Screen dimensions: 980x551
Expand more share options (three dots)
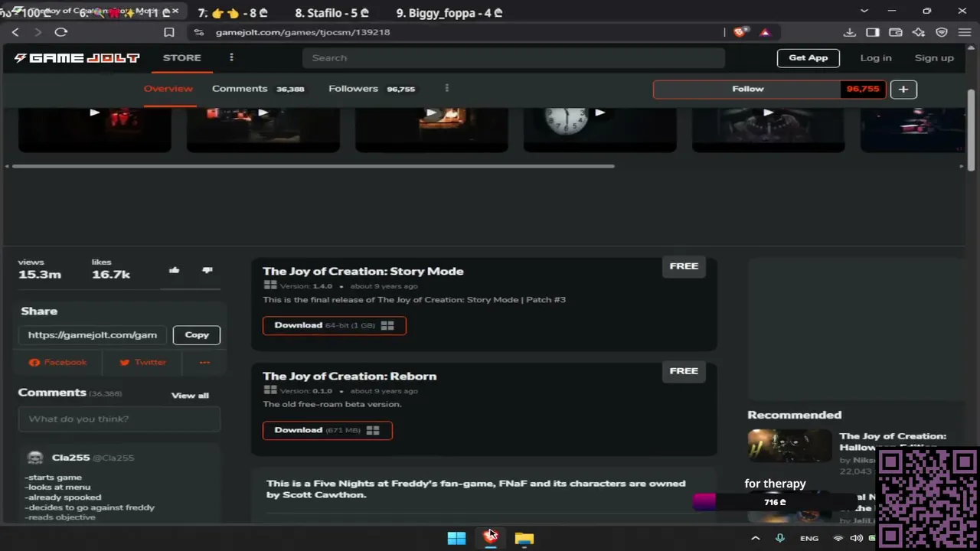[204, 362]
